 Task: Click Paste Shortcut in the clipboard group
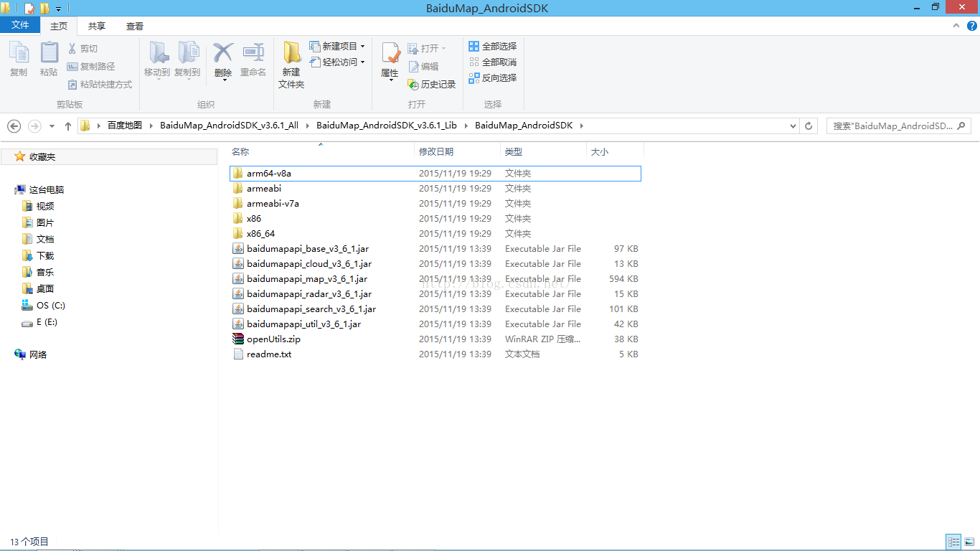tap(100, 84)
